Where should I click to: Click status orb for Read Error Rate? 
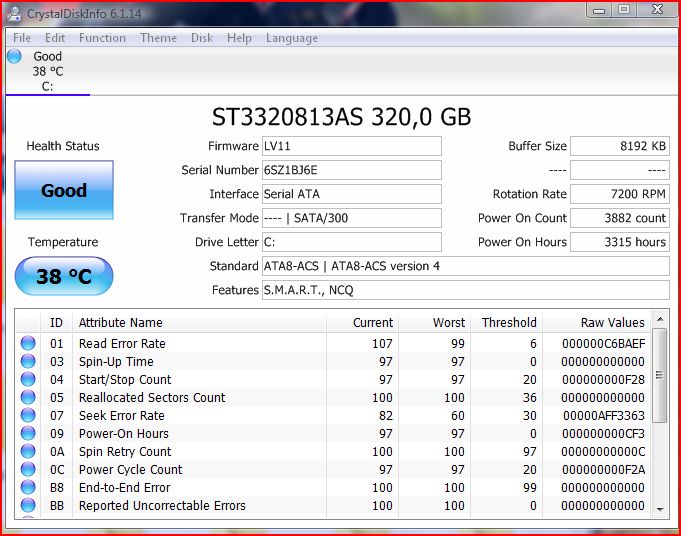(x=28, y=343)
